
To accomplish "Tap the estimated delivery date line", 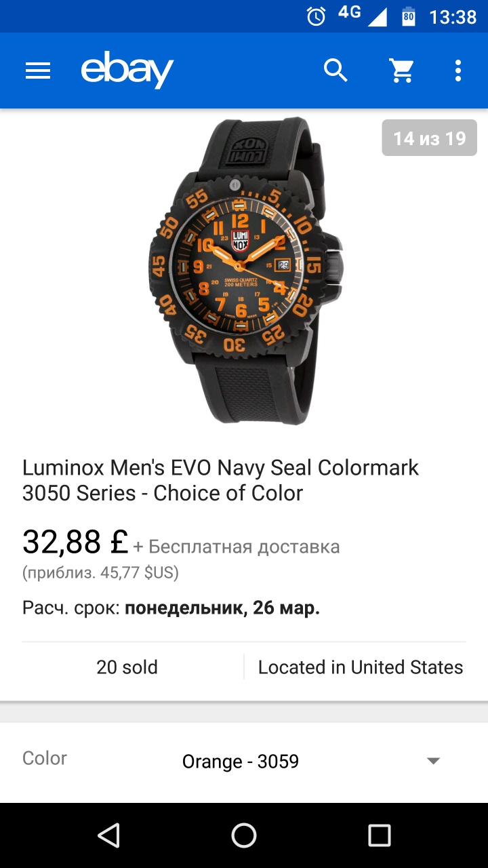I will (x=171, y=608).
